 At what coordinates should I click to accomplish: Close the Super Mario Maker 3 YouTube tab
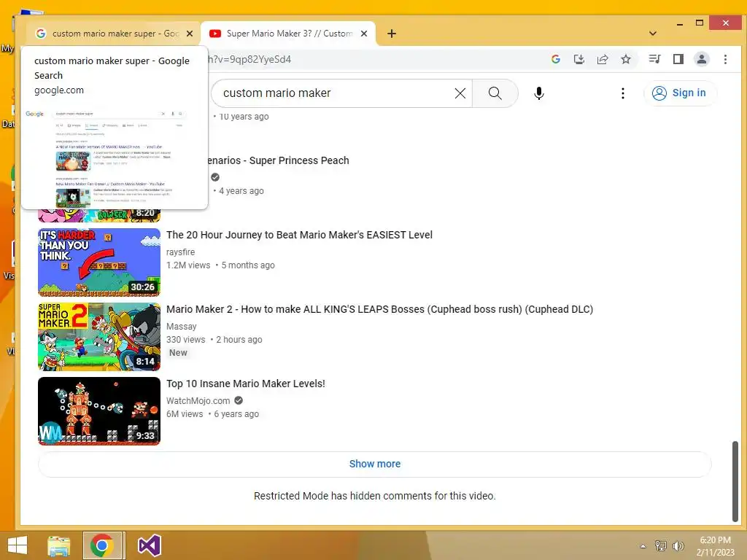[364, 34]
